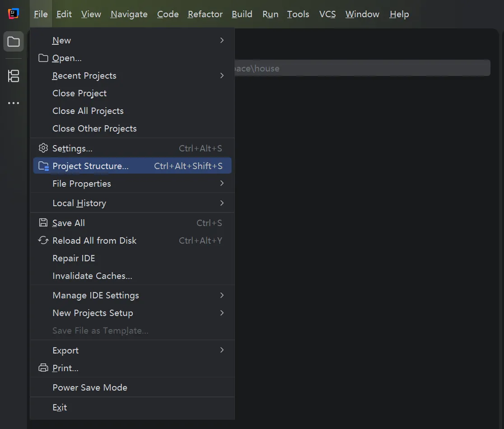
Task: Choose Repair IDE
Action: pyautogui.click(x=132, y=258)
